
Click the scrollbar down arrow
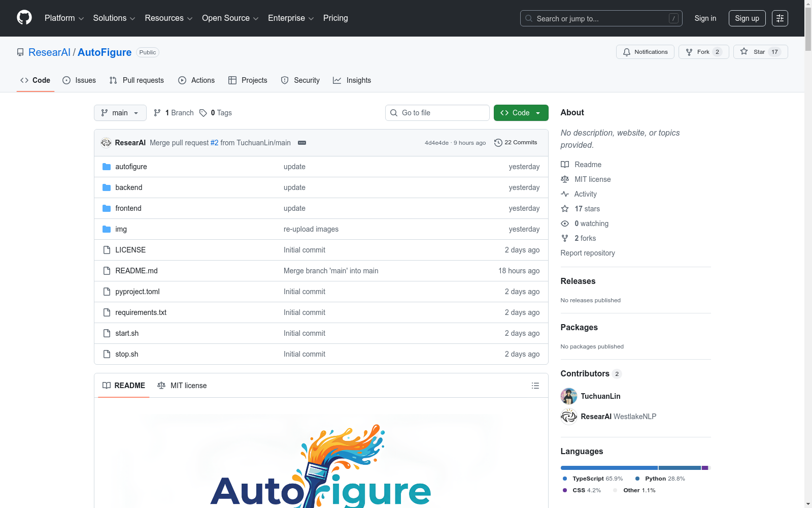point(808,504)
